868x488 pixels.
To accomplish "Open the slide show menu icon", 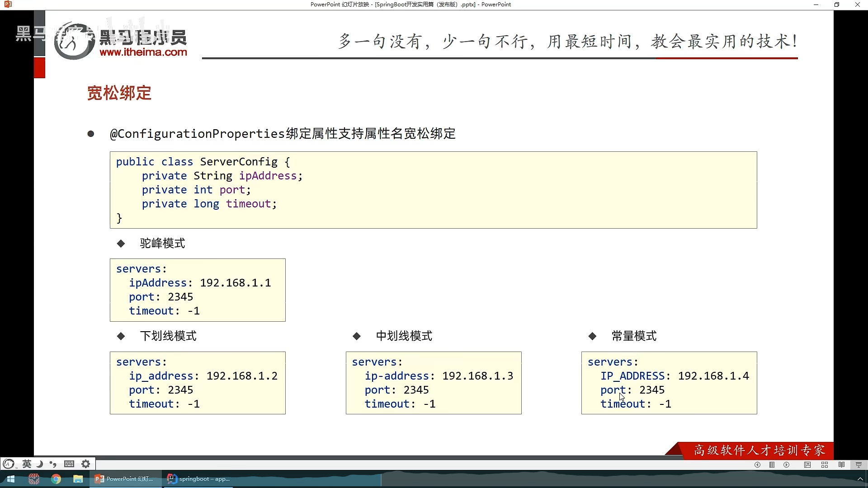I will [772, 465].
